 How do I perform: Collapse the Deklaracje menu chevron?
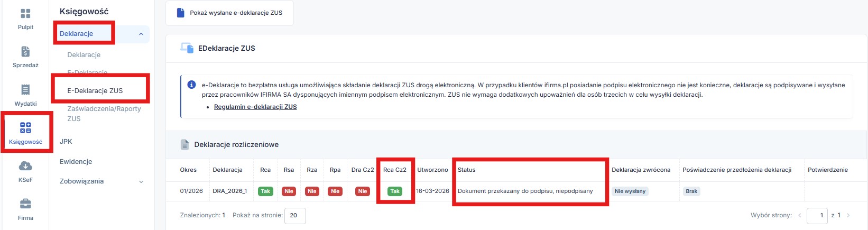pos(141,34)
